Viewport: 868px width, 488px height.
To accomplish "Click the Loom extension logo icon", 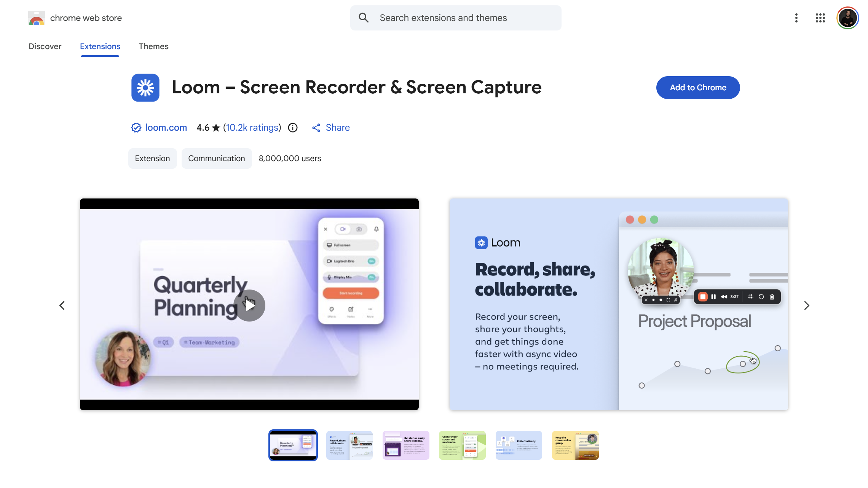I will 145,88.
